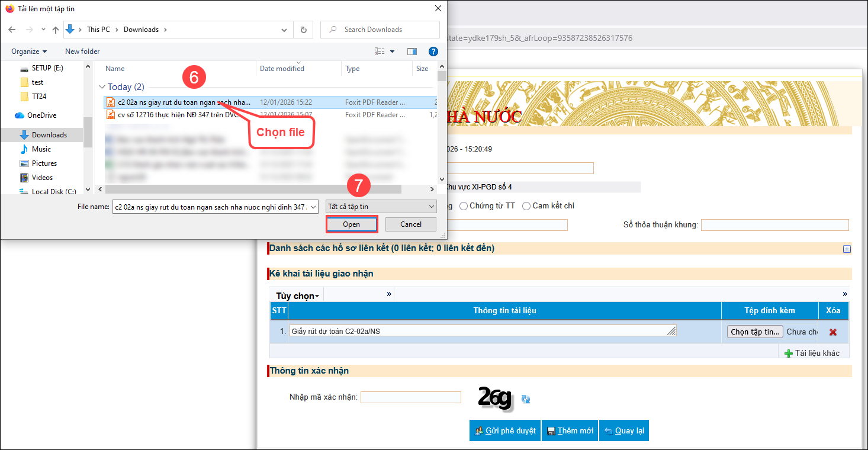Click the 'Kê khai tài liệu giao nhận' heading

pos(322,274)
